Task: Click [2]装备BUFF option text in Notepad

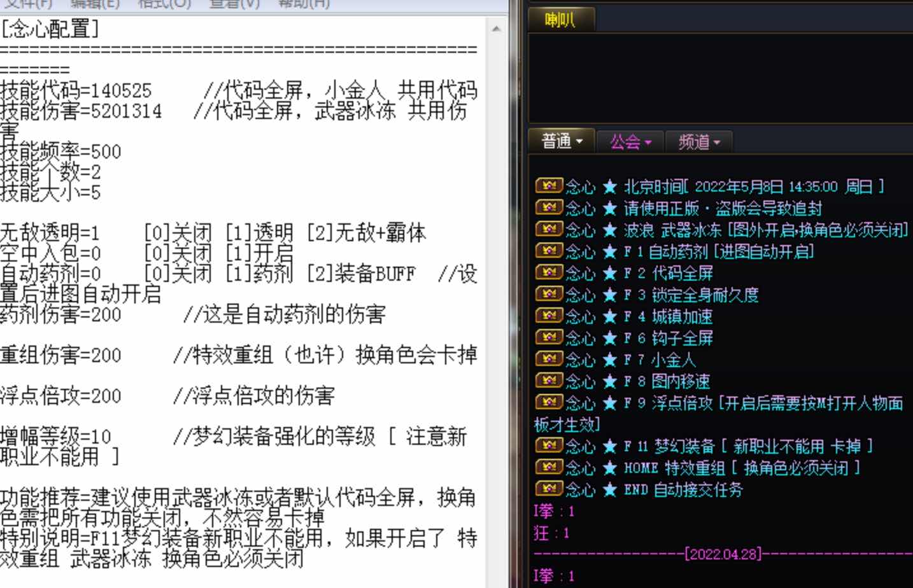Action: coord(361,274)
